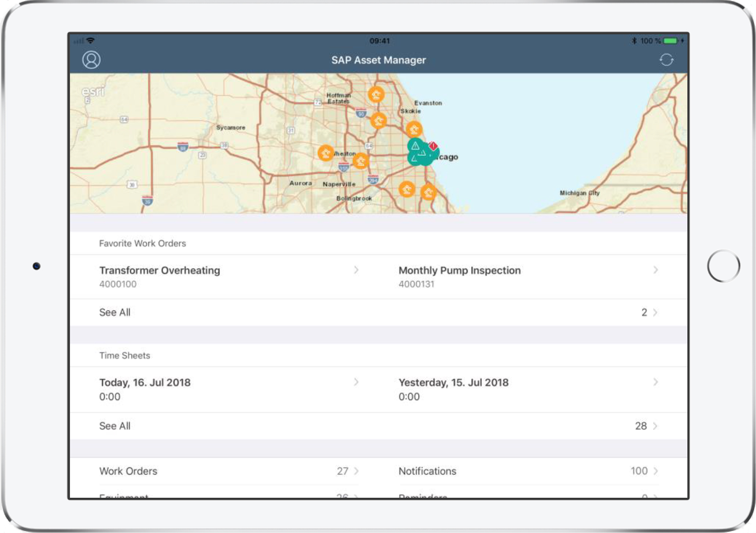Select the orange marker right of Wheaton label
The height and width of the screenshot is (533, 756).
(x=361, y=161)
